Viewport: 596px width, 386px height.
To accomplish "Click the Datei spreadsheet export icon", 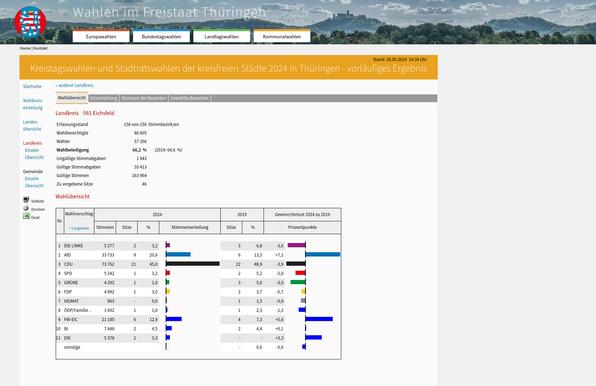I will [26, 216].
